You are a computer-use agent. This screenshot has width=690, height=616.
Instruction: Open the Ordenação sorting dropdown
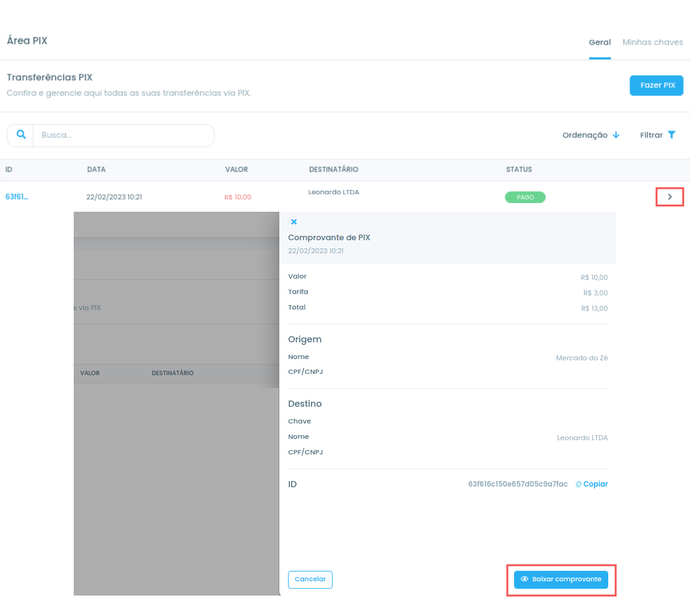point(590,135)
